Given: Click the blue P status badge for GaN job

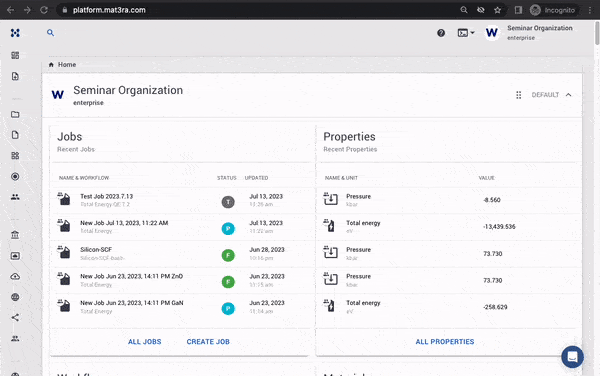Looking at the screenshot, I should click(x=228, y=309).
